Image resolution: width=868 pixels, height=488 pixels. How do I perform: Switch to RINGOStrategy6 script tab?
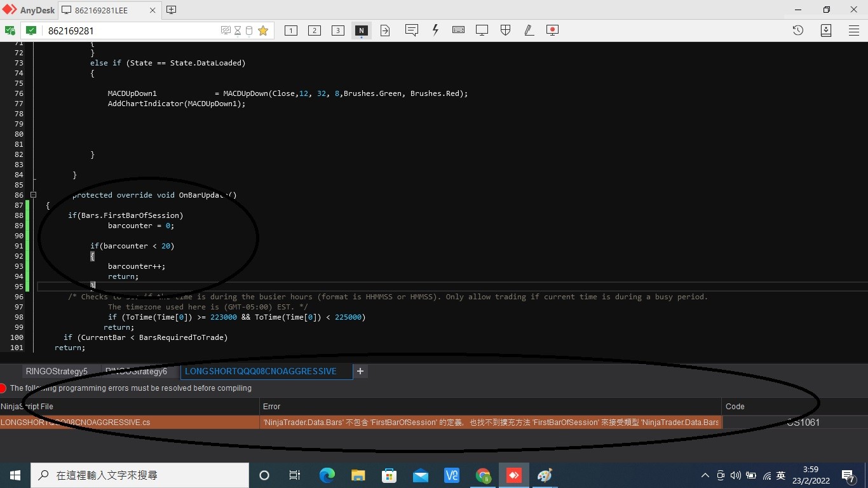[x=136, y=371]
